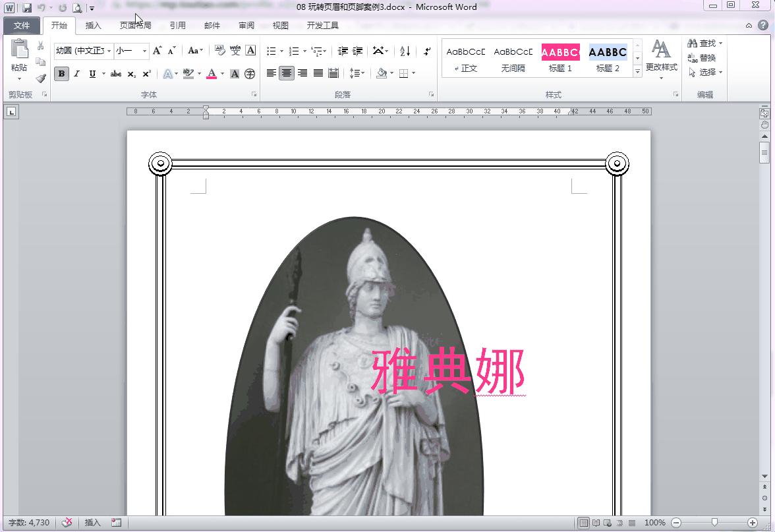Image resolution: width=775 pixels, height=532 pixels.
Task: Select the Format Painter tool
Action: tap(40, 77)
